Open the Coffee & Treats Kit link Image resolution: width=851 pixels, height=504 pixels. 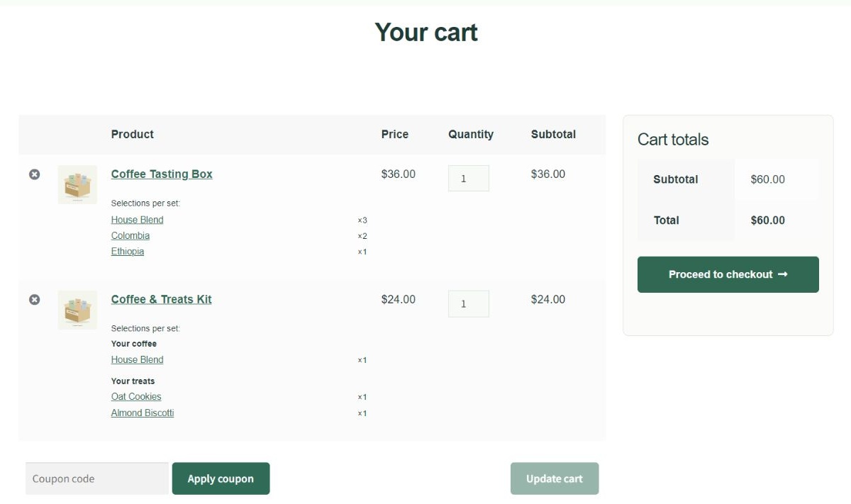pyautogui.click(x=162, y=299)
